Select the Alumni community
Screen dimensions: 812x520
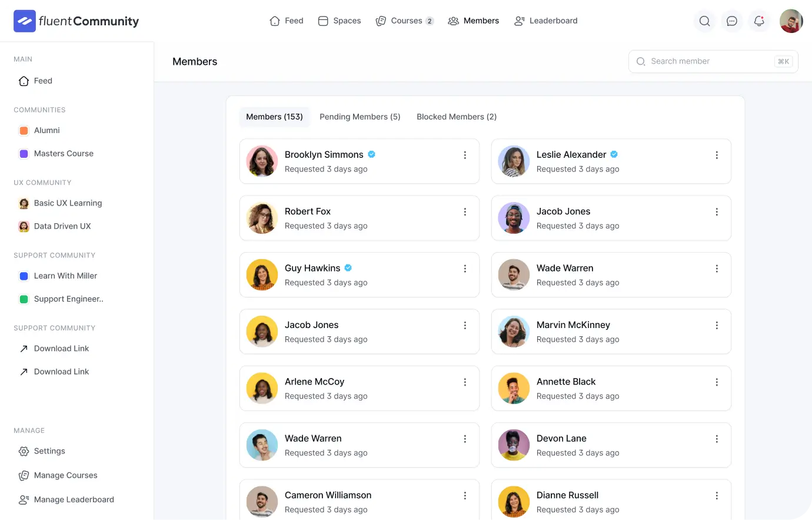(48, 130)
